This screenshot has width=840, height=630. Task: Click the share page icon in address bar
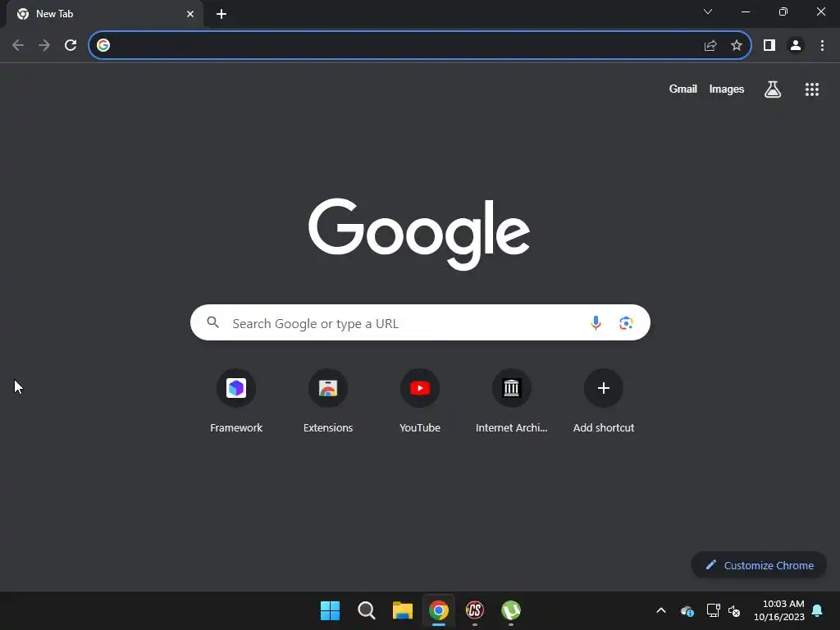point(710,46)
